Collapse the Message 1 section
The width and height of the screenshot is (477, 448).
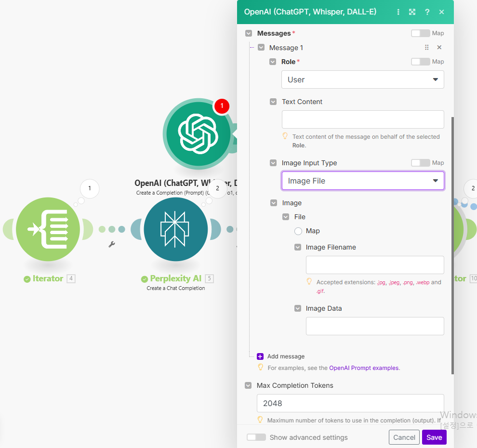coord(261,48)
